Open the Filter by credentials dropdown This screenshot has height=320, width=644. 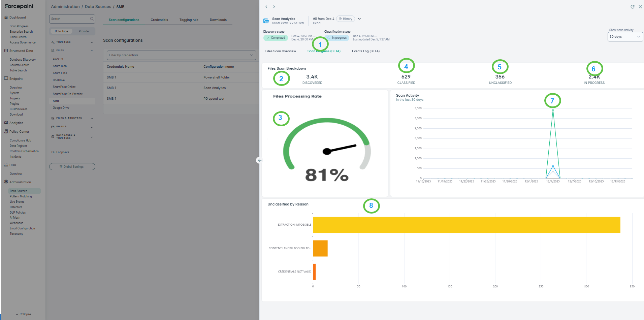coord(181,55)
